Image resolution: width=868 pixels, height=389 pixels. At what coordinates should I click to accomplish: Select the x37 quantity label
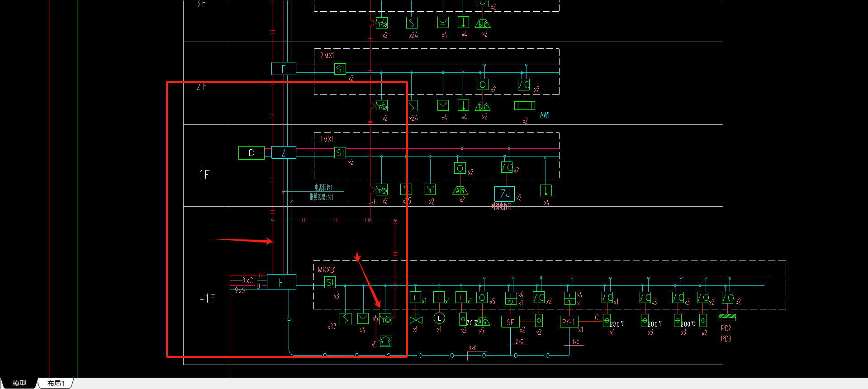tap(332, 327)
